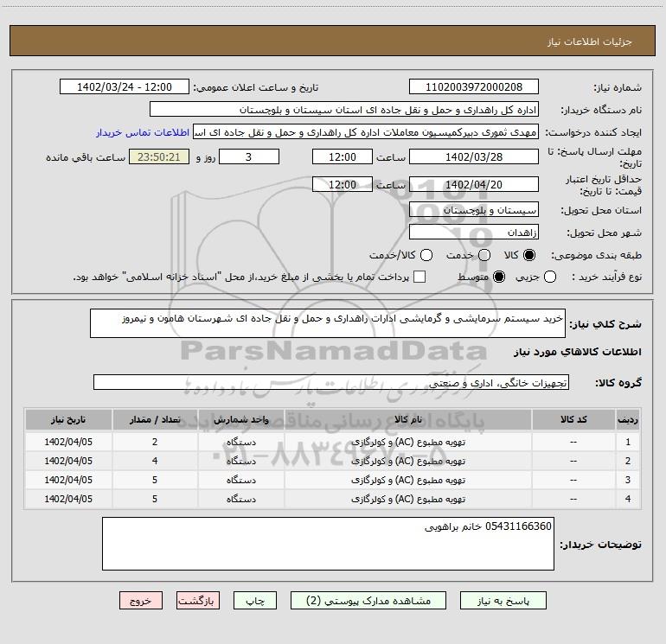
Task: Click unit دستگاه in row 4
Action: pos(240,499)
